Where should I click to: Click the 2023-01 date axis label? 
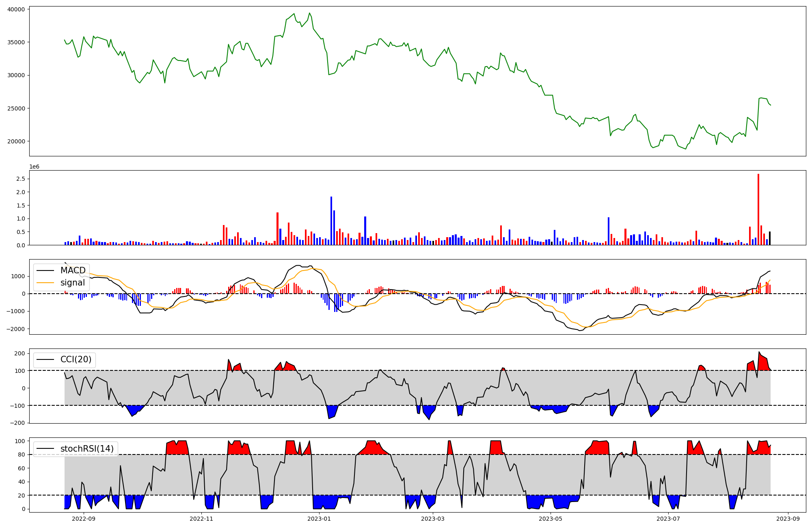[x=319, y=519]
